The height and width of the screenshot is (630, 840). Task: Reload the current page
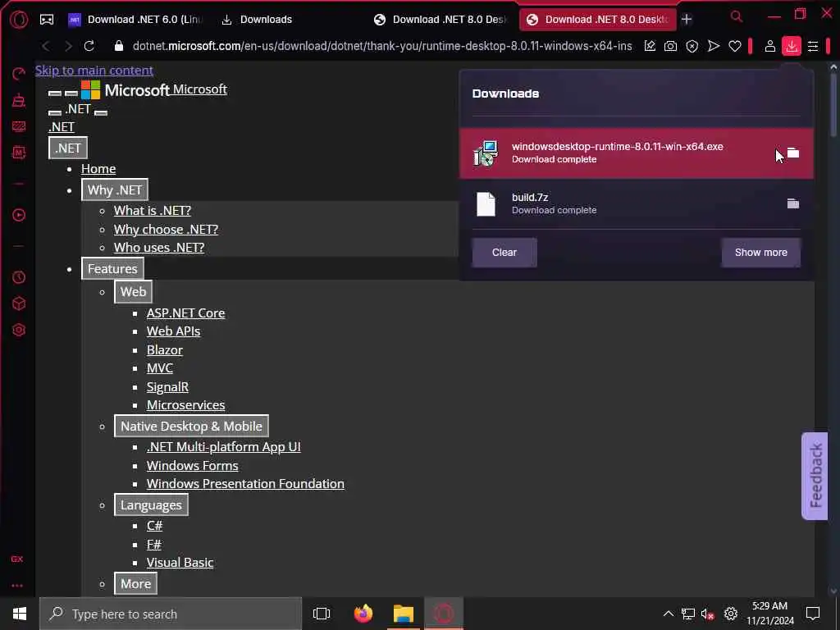click(89, 46)
